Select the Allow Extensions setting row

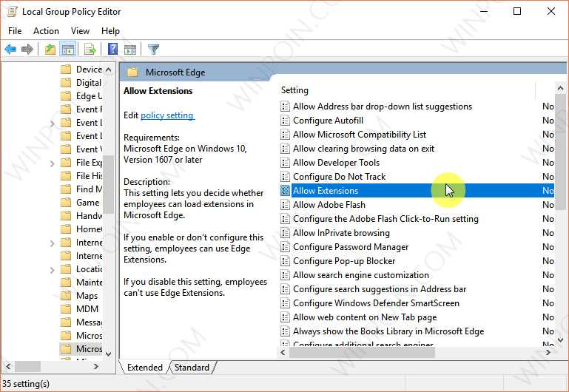417,191
